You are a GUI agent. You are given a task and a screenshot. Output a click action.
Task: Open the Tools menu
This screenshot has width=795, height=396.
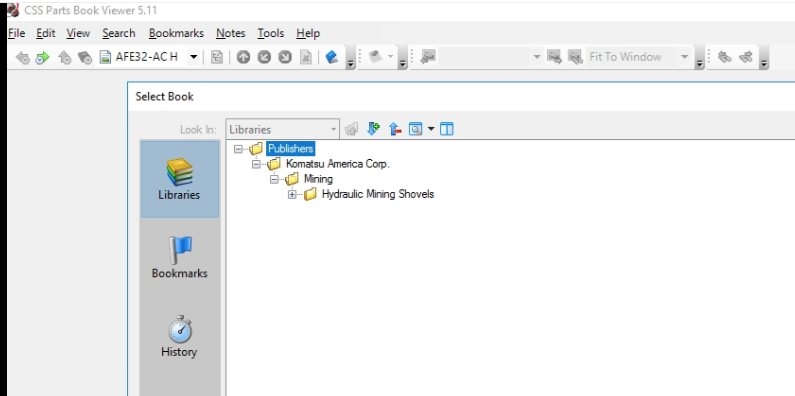[271, 33]
